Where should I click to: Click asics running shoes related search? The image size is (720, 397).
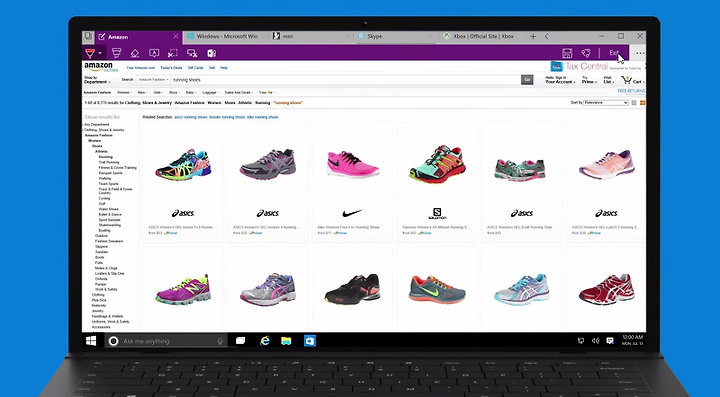(x=191, y=117)
